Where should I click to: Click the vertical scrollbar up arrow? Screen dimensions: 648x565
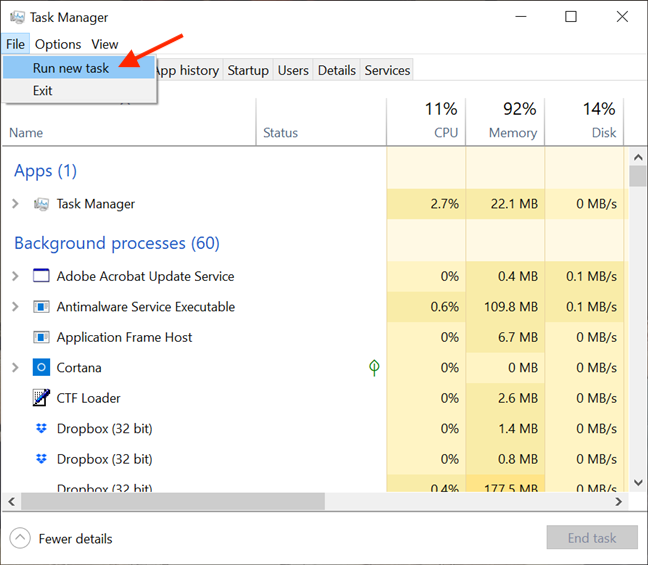(x=638, y=157)
